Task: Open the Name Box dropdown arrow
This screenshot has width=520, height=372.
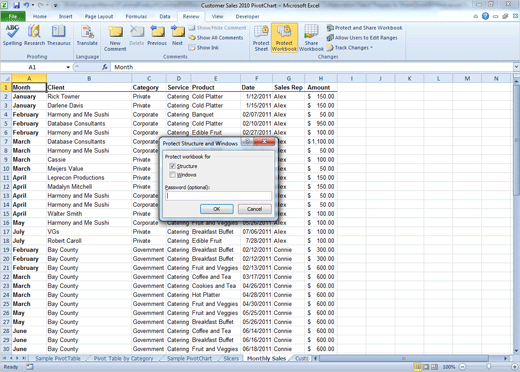Action: [68, 67]
